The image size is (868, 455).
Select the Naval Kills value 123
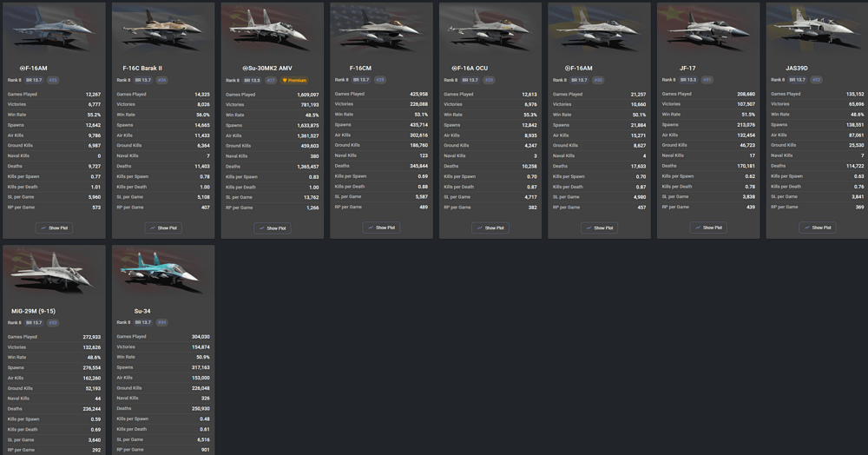tap(424, 155)
